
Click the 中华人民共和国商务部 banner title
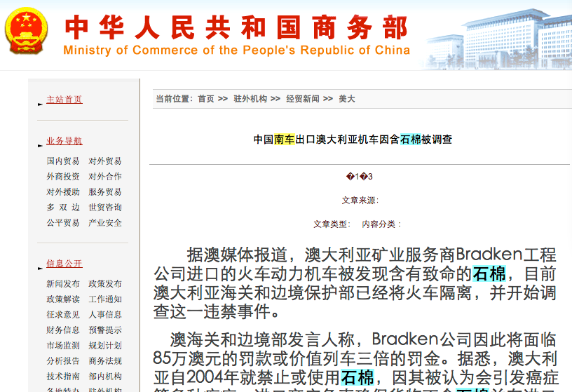pos(236,27)
